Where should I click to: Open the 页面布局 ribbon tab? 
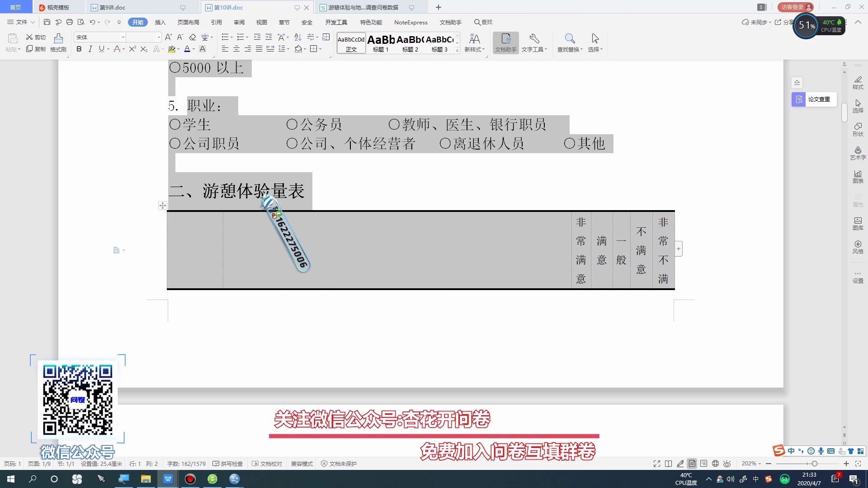coord(188,22)
